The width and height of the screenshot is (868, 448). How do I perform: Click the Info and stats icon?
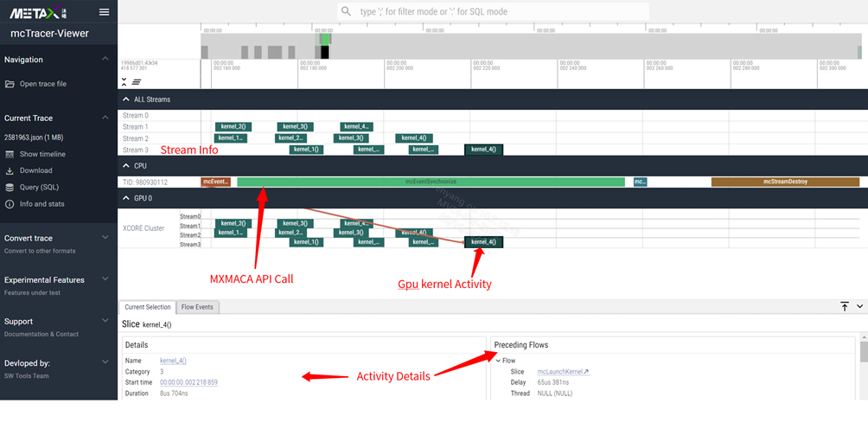[10, 204]
